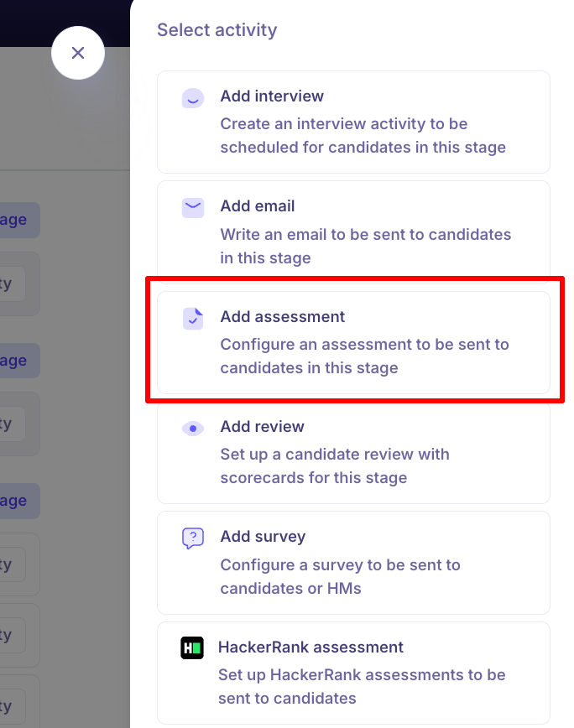This screenshot has width=574, height=728.
Task: Select the Add interview option title
Action: (x=272, y=96)
